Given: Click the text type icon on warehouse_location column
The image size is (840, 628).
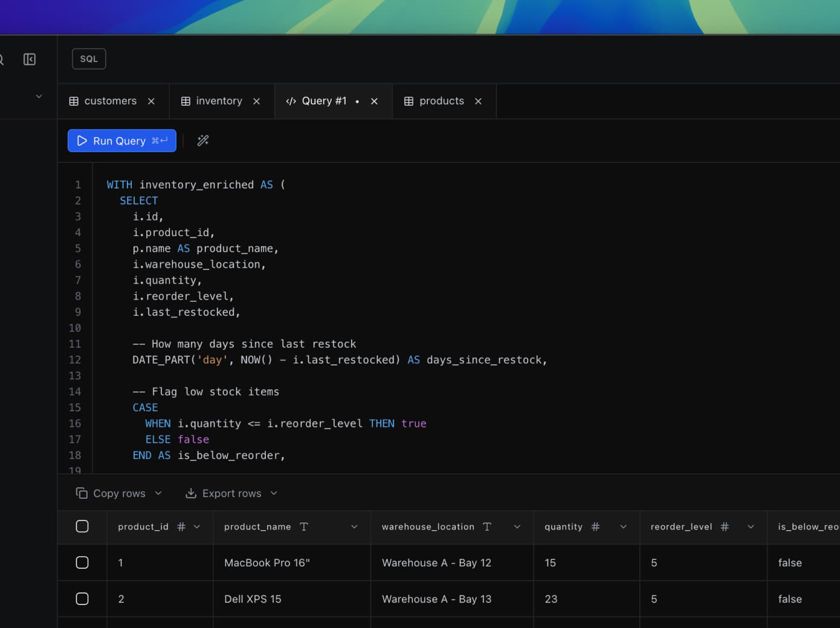Looking at the screenshot, I should pos(487,527).
